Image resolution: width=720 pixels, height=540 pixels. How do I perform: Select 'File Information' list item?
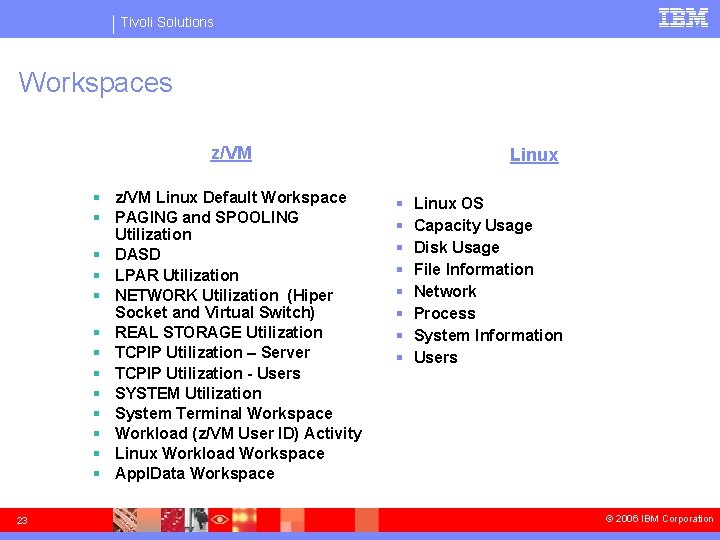point(473,269)
